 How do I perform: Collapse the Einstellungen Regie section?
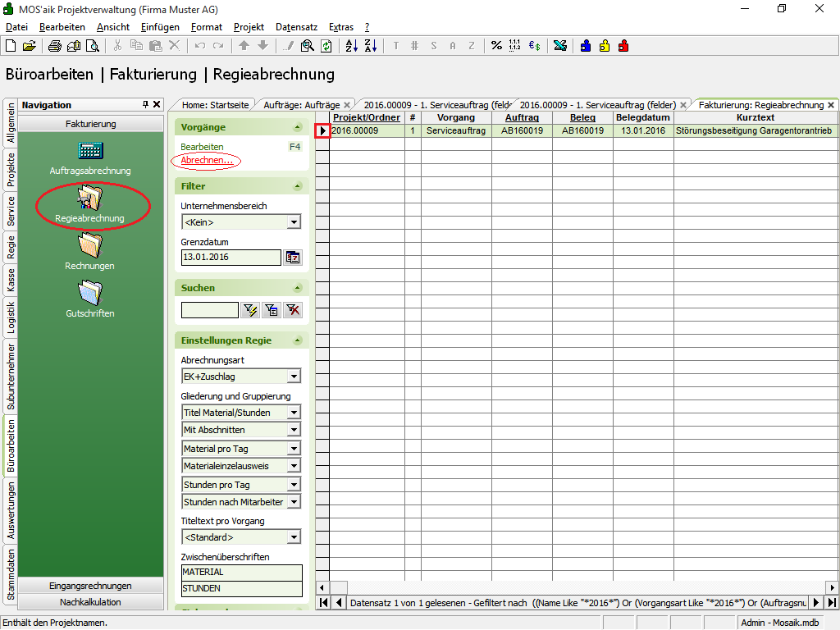[297, 340]
